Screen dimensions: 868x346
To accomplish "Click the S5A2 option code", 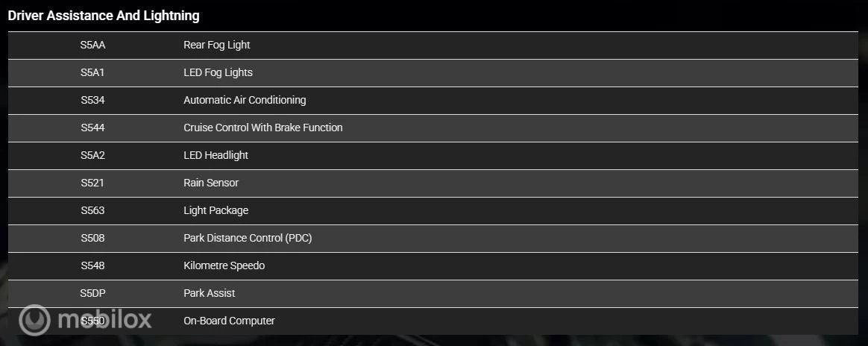I will (92, 155).
